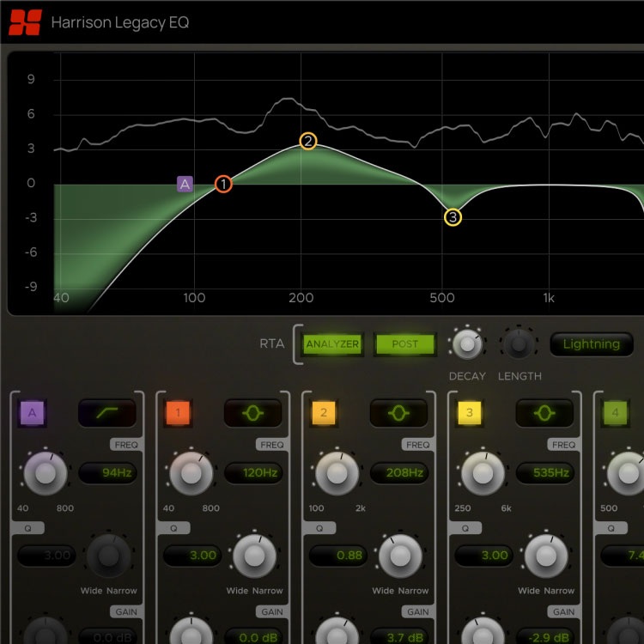The image size is (644, 644).
Task: Click band 1 Q knob
Action: coord(254,556)
